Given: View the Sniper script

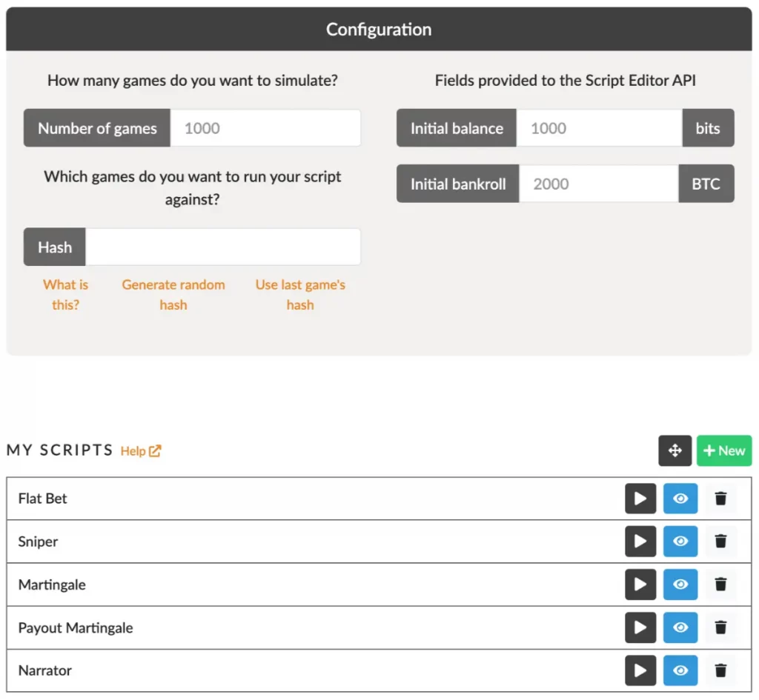Looking at the screenshot, I should [680, 541].
